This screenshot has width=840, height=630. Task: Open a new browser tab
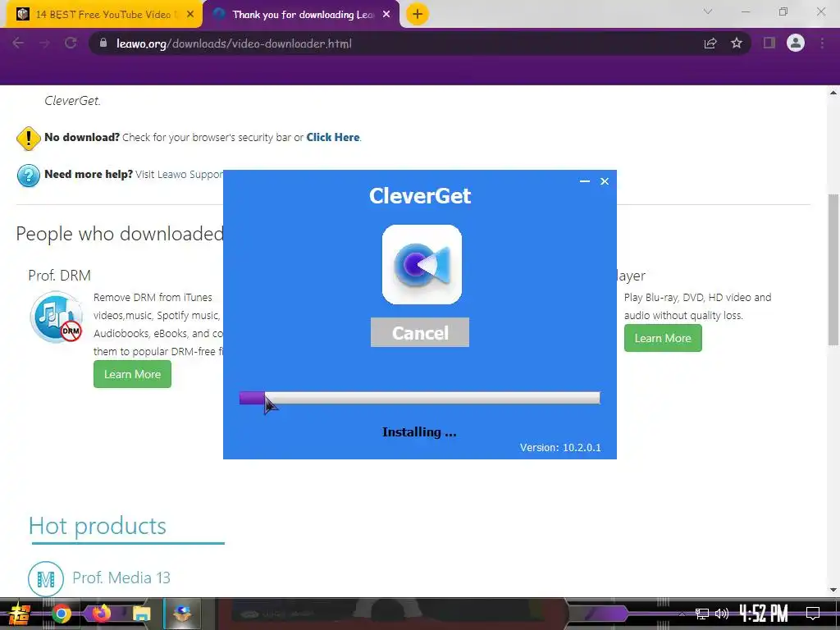pyautogui.click(x=417, y=14)
